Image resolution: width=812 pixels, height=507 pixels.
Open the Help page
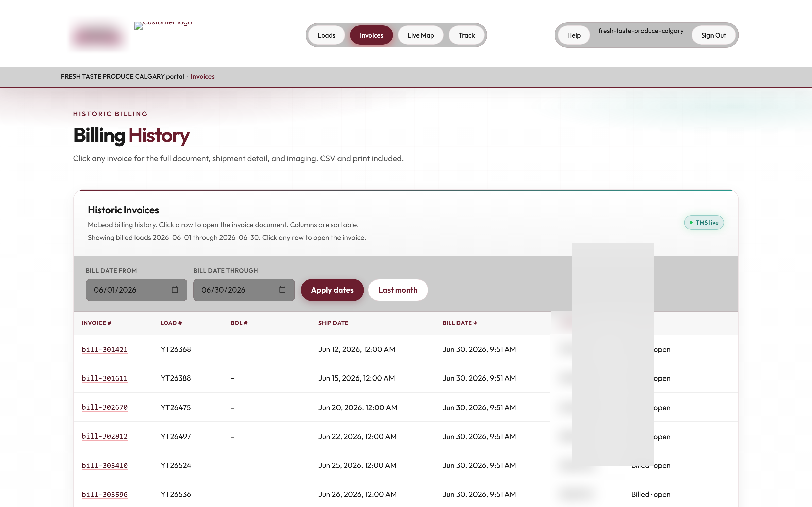(573, 35)
